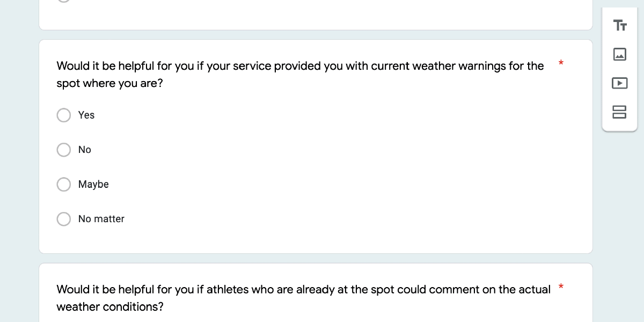Click the "No" option label text

pyautogui.click(x=85, y=150)
